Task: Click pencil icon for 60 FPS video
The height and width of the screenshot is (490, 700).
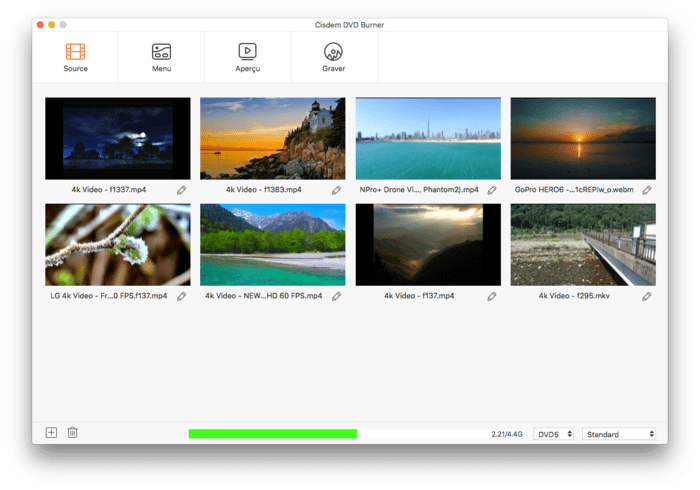Action: tap(337, 297)
